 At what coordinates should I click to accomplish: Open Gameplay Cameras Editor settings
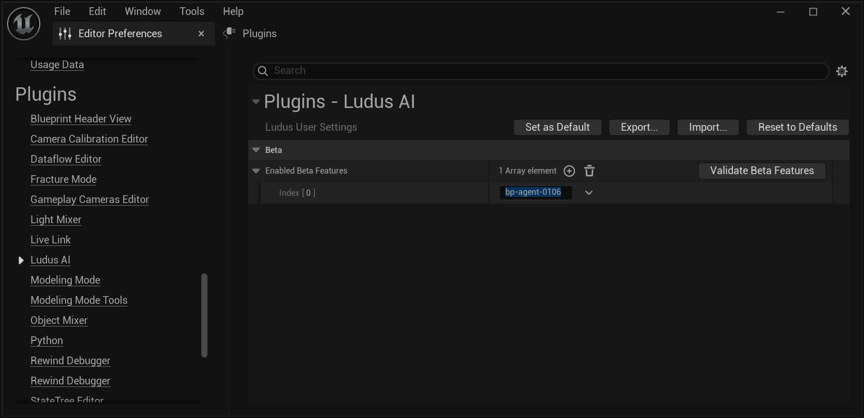tap(90, 199)
